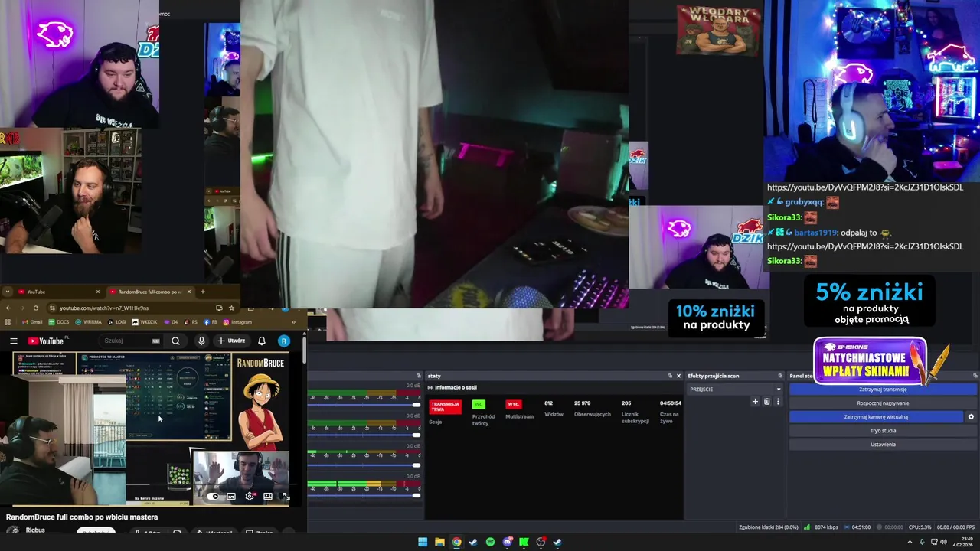Image resolution: width=980 pixels, height=551 pixels.
Task: Pop out the audio mixer dock
Action: [419, 376]
